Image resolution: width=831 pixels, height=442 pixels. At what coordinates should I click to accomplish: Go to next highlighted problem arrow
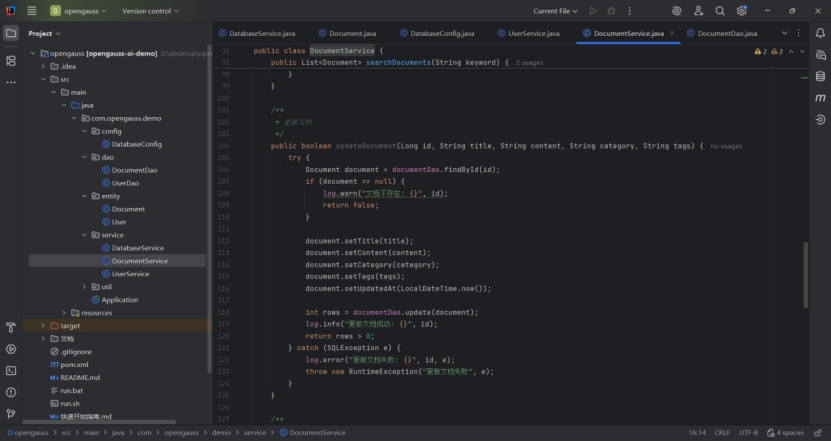coord(802,51)
